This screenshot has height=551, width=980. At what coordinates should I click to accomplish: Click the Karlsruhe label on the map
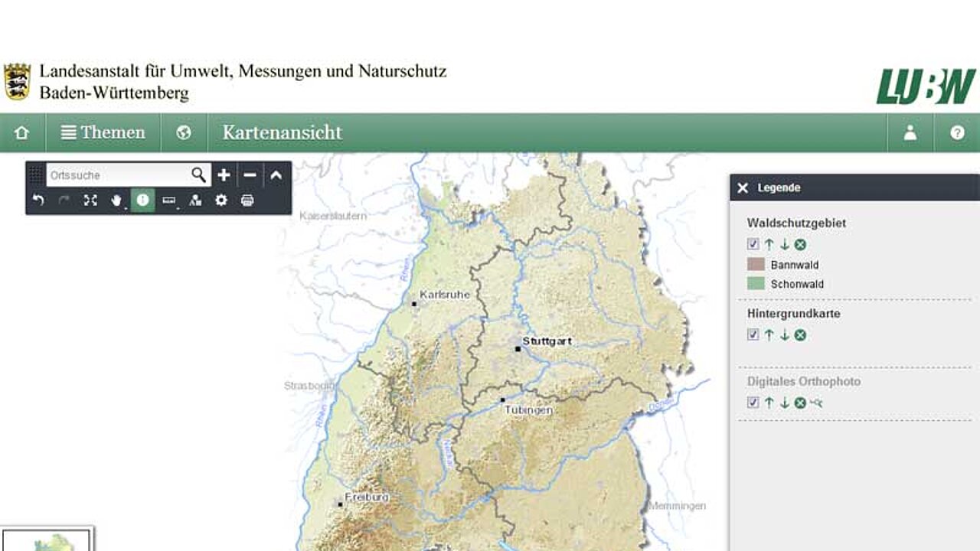click(445, 295)
